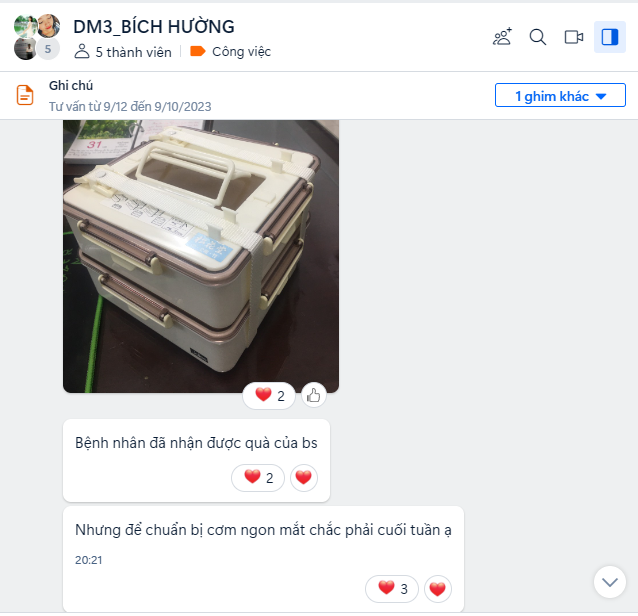Jump to latest messages with down chevron
This screenshot has height=616, width=638.
click(x=610, y=582)
